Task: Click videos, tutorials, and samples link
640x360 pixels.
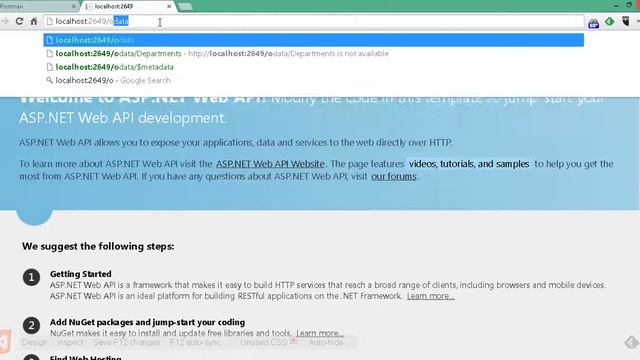Action: [x=469, y=164]
